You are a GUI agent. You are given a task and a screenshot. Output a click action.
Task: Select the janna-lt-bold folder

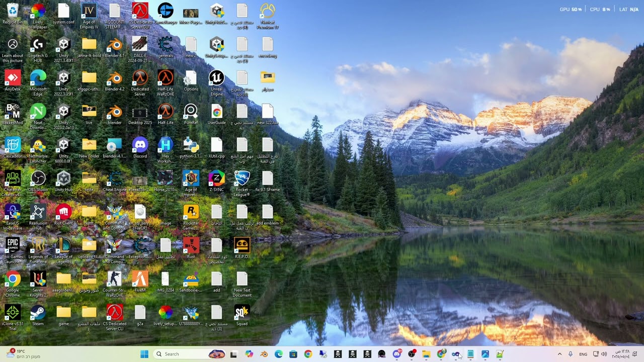coord(89,48)
